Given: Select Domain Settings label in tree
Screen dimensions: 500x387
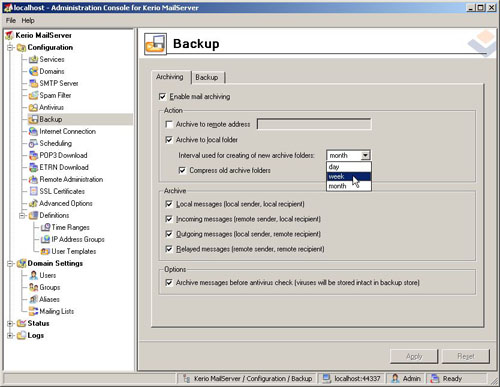Looking at the screenshot, I should pos(55,263).
